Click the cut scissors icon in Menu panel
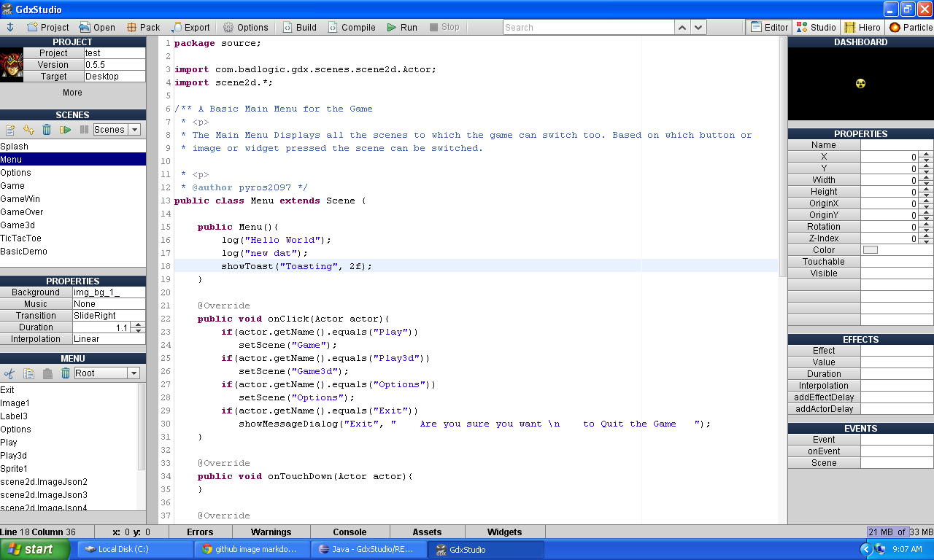This screenshot has width=934, height=560. [9, 373]
